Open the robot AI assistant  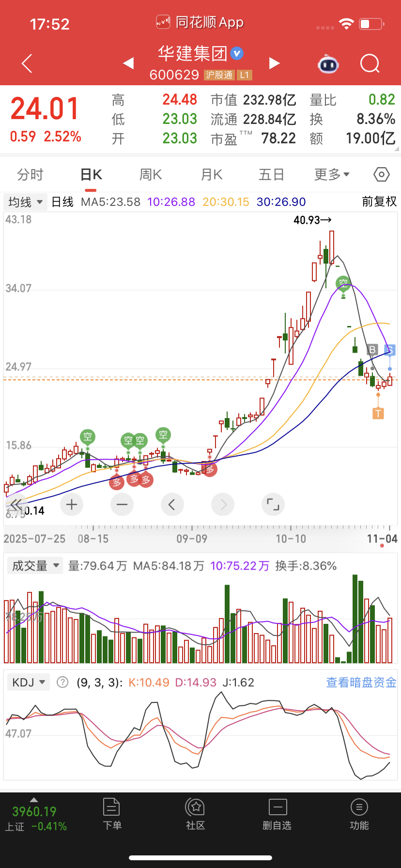[x=328, y=63]
